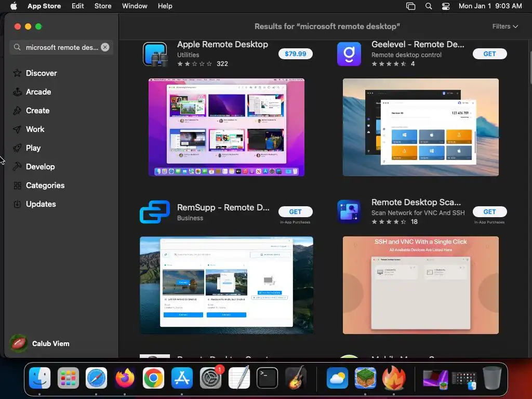Launch Minecraft from the Dock

365,378
